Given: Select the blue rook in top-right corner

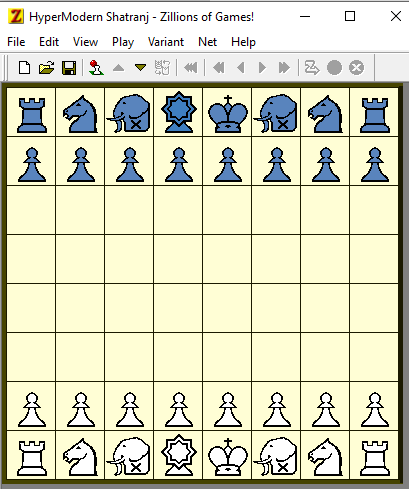Looking at the screenshot, I should 375,115.
